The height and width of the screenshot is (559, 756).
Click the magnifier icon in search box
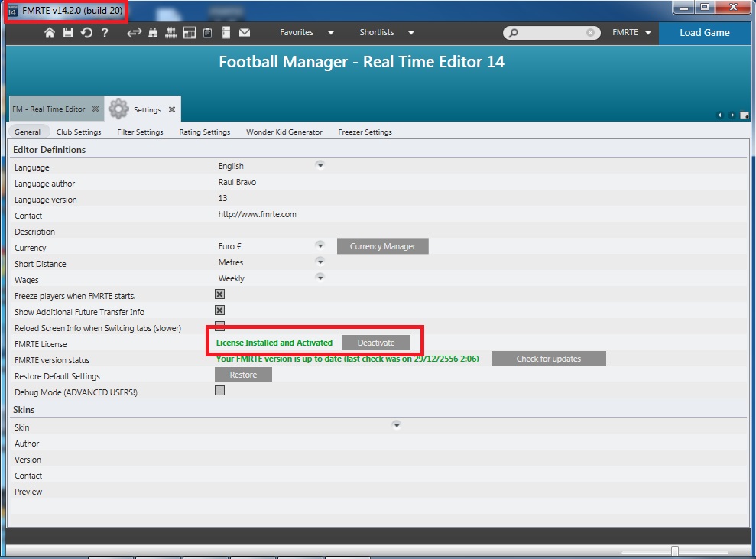click(x=514, y=32)
